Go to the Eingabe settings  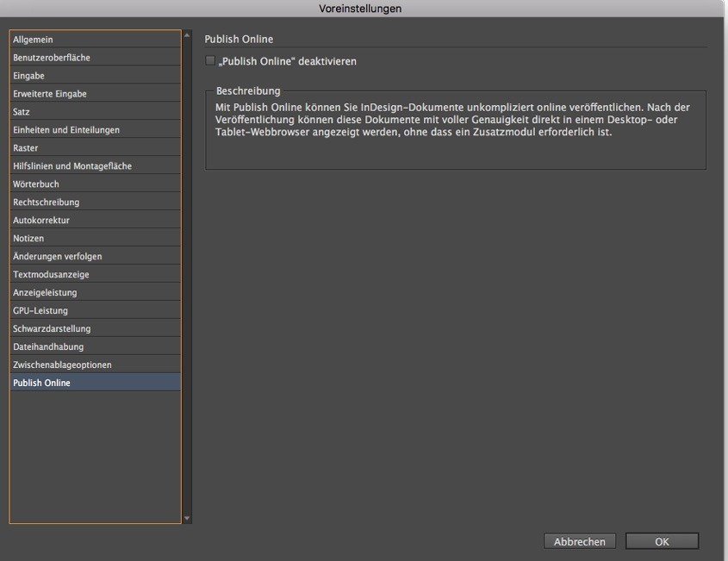point(95,76)
